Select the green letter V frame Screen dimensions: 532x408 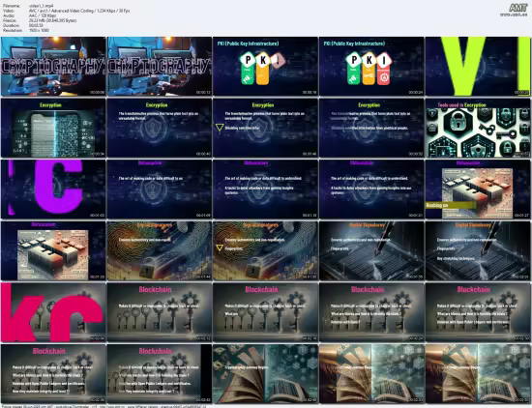click(478, 67)
